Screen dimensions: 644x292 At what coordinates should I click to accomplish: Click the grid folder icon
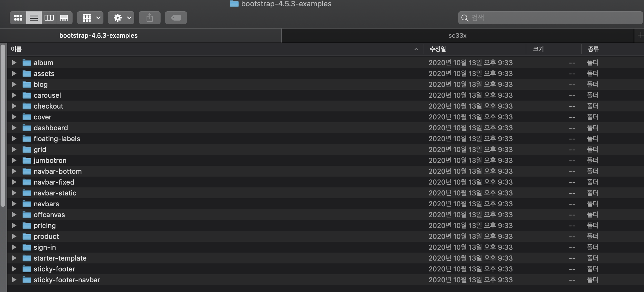(x=27, y=149)
